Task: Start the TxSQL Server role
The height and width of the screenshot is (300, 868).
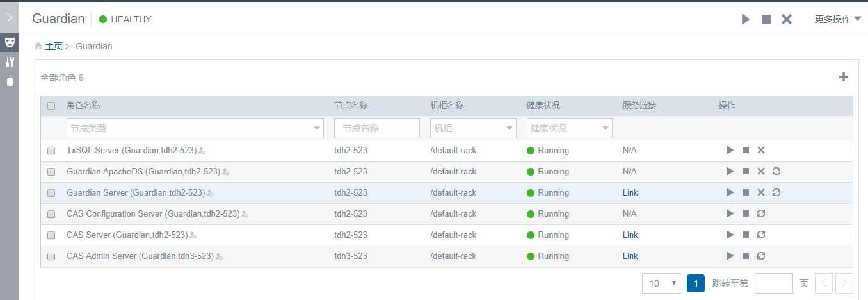Action: click(x=730, y=150)
